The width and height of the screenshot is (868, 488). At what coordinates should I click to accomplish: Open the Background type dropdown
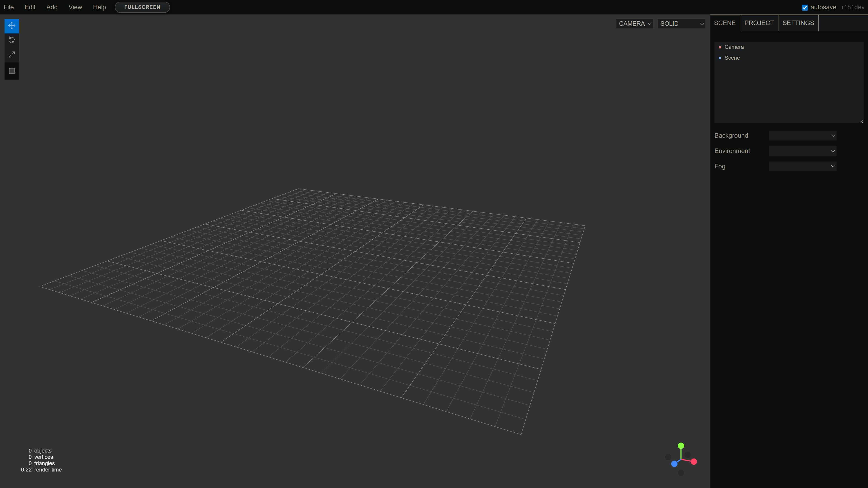(x=802, y=136)
